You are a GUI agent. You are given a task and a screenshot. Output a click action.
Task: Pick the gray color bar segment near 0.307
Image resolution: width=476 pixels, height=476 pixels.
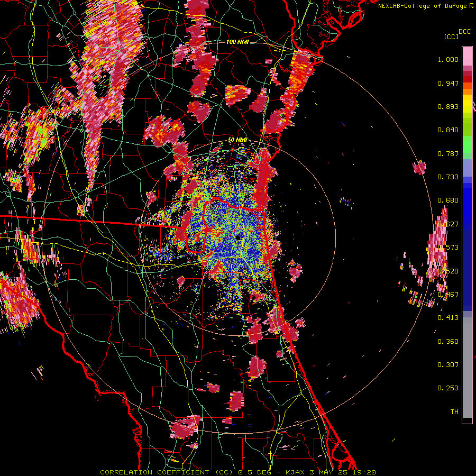pyautogui.click(x=467, y=368)
